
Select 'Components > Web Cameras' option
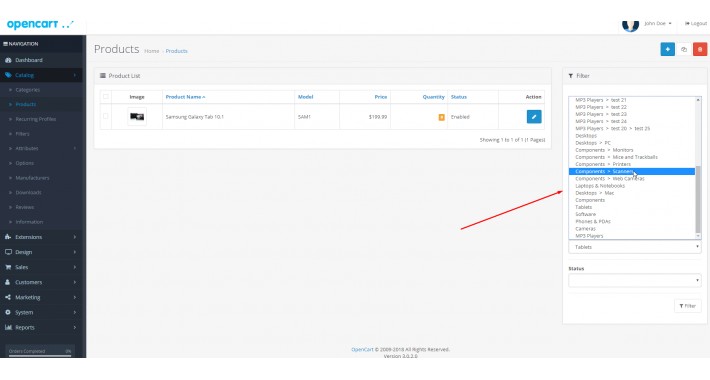pyautogui.click(x=632, y=178)
